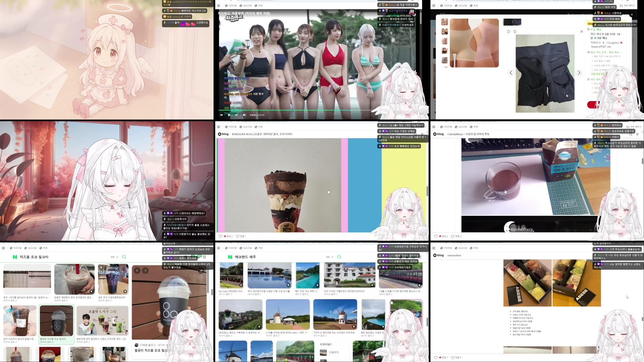Open the view-options dropdown beside the 에코랜드 search box

click(328, 257)
